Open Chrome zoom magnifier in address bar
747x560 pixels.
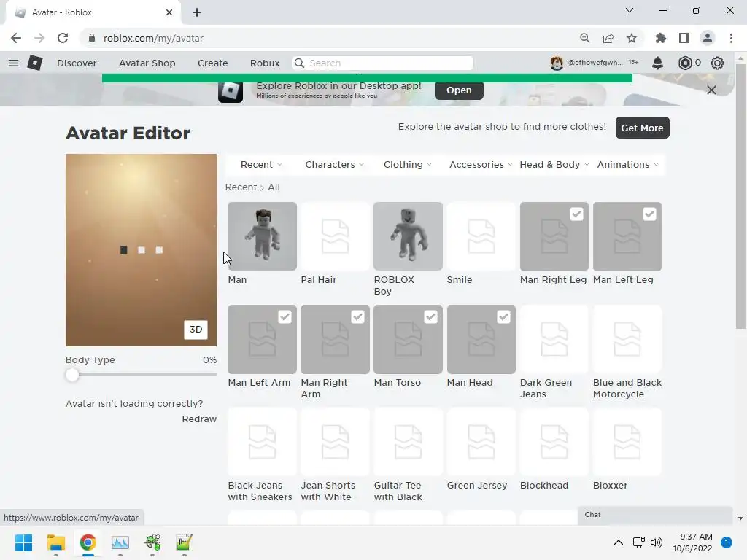tap(584, 38)
